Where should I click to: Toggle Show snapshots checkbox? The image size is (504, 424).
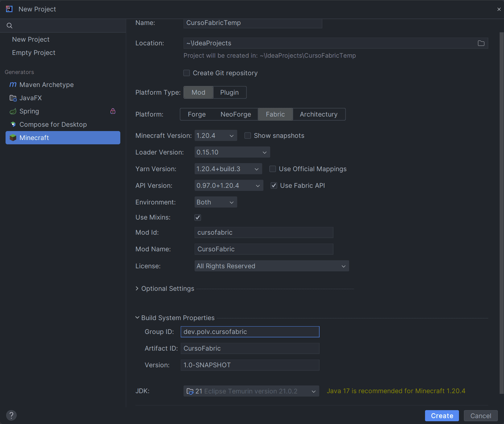point(248,136)
